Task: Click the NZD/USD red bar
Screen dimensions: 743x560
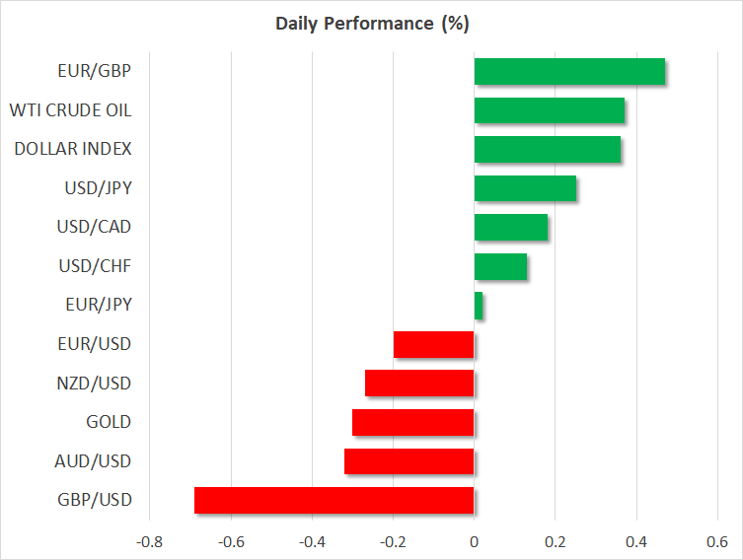Action: click(419, 383)
